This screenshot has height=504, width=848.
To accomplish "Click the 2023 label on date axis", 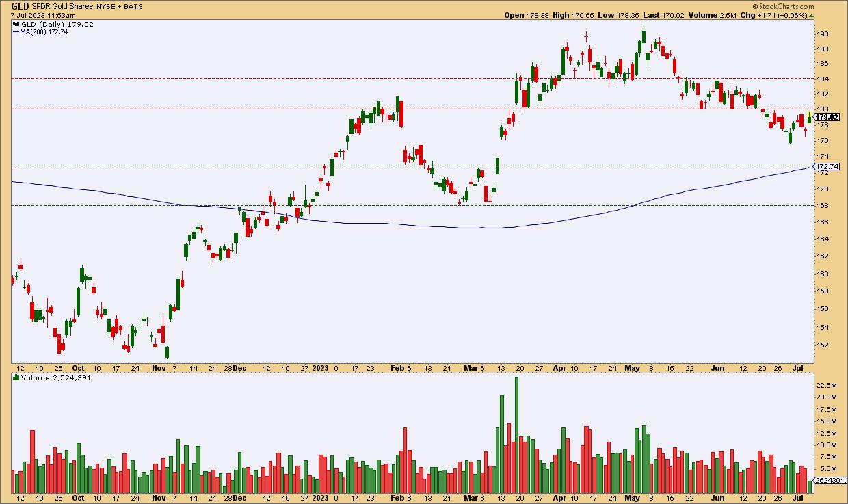I will (x=321, y=367).
